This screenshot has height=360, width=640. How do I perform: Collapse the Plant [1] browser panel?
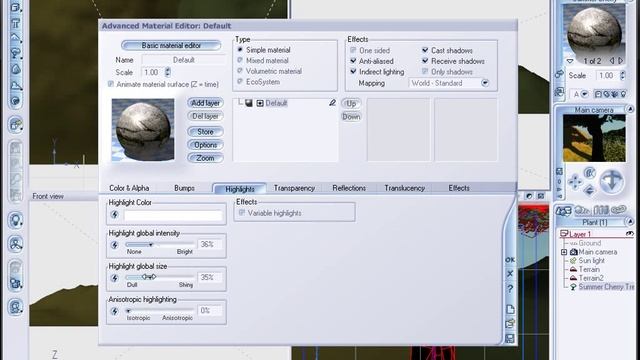(630, 222)
